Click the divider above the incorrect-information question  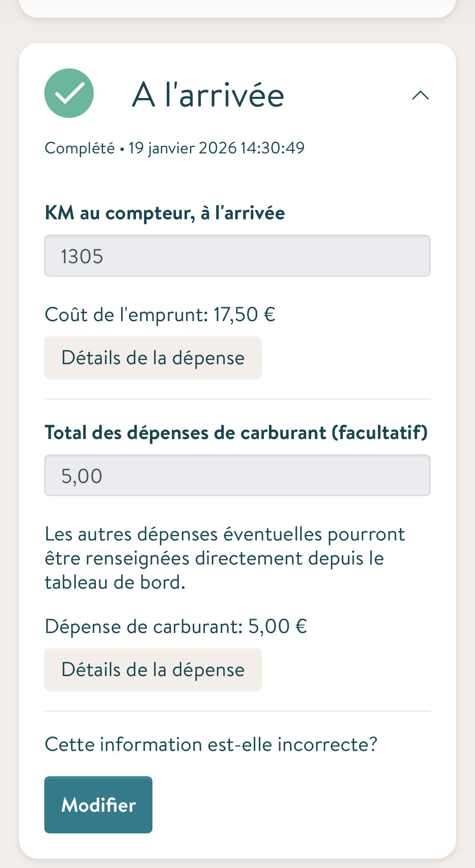click(237, 711)
